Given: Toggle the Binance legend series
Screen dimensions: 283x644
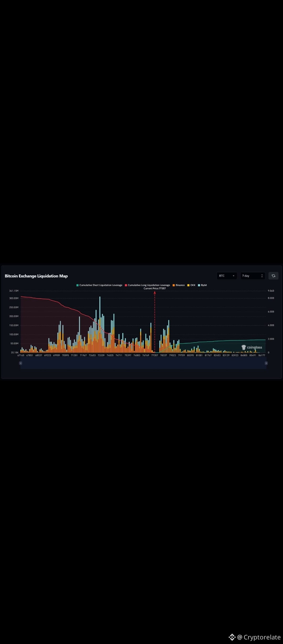Looking at the screenshot, I should point(178,285).
